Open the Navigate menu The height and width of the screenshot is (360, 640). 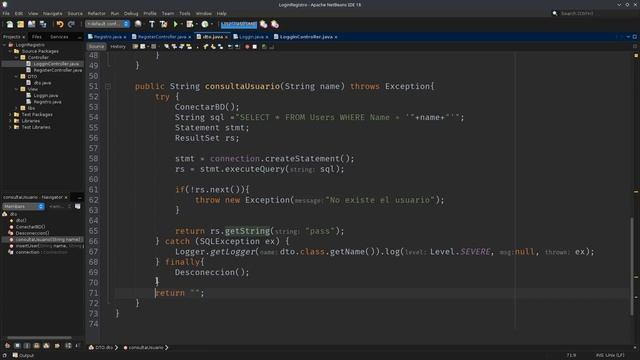click(53, 13)
